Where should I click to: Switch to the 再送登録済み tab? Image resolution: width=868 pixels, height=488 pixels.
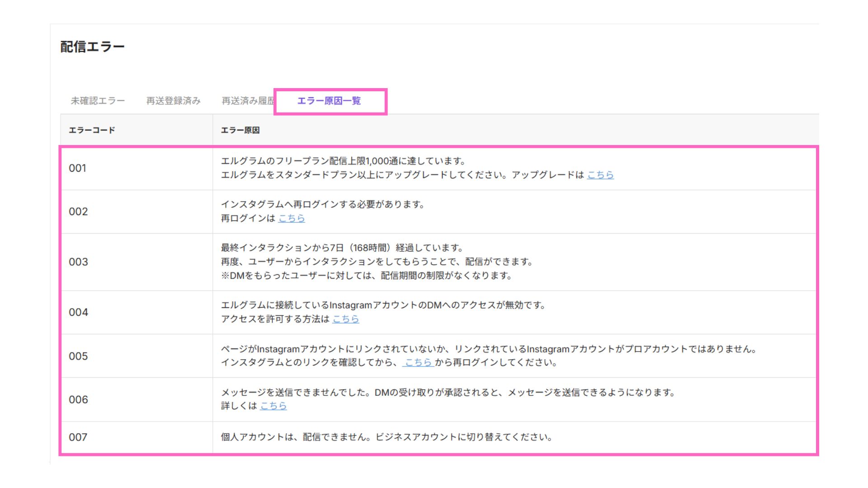coord(173,101)
